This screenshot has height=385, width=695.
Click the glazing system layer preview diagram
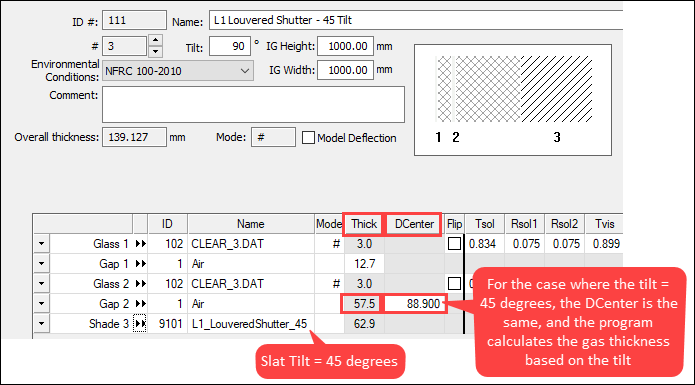[x=513, y=100]
